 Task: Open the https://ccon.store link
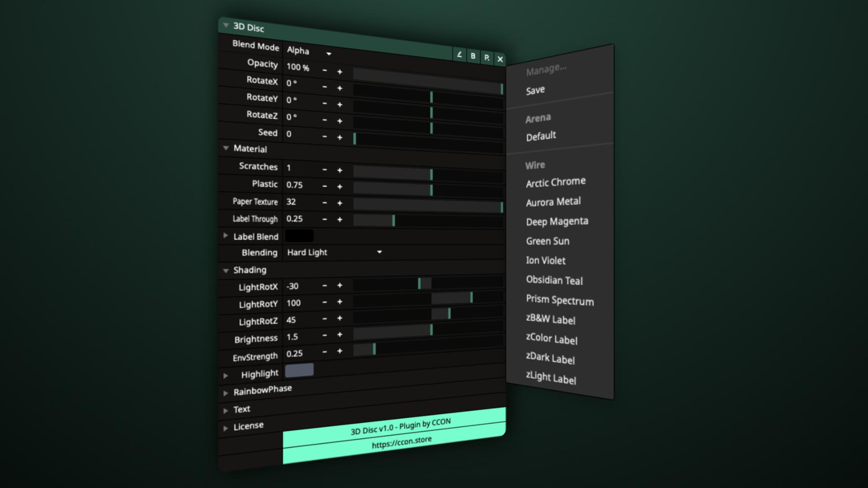pos(394,443)
